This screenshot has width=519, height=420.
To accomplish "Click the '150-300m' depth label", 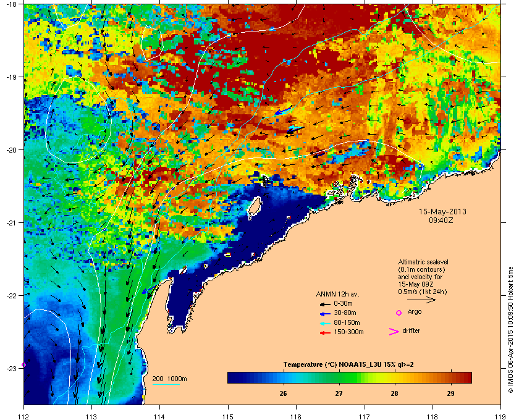I will tap(348, 332).
